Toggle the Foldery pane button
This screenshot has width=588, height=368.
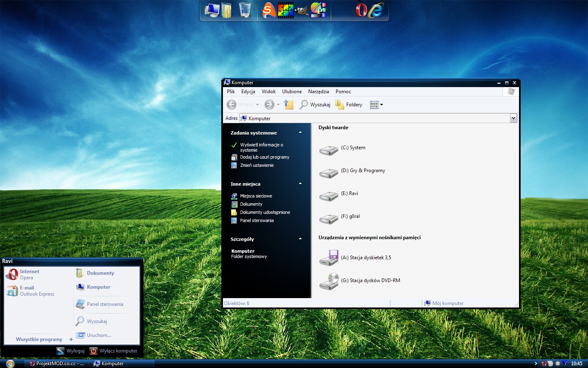[349, 105]
